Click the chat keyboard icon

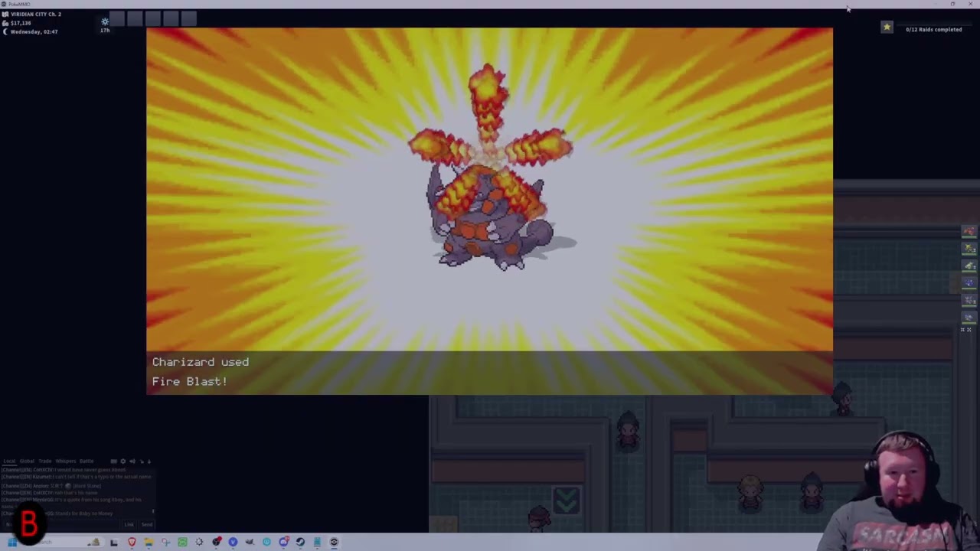(x=113, y=461)
